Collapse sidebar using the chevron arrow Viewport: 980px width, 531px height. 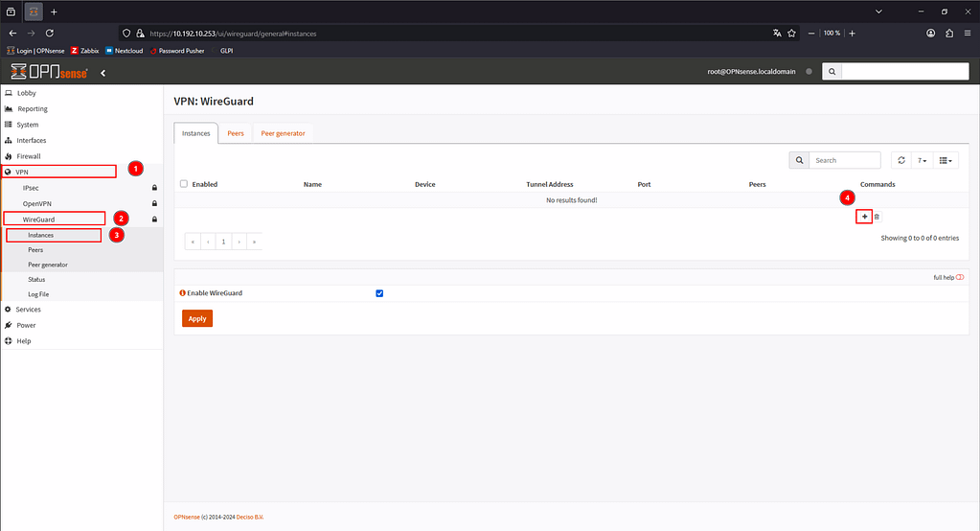103,72
